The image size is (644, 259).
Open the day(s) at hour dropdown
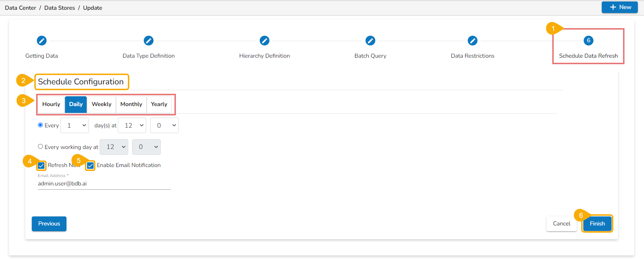(132, 125)
